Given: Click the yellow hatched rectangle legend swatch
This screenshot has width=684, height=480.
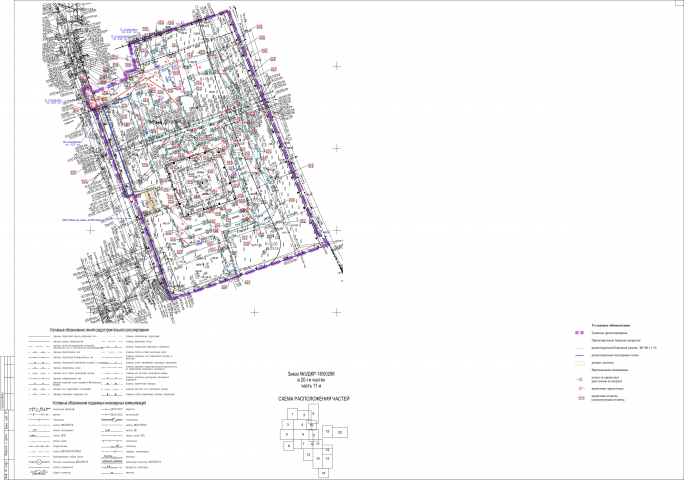Looking at the screenshot, I should point(580,363).
